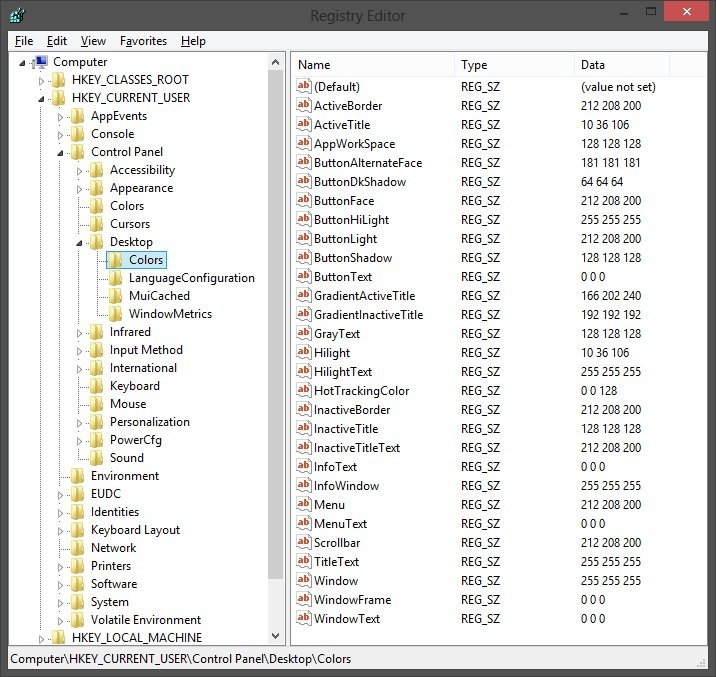
Task: Expand the Appearance key
Action: [x=79, y=189]
